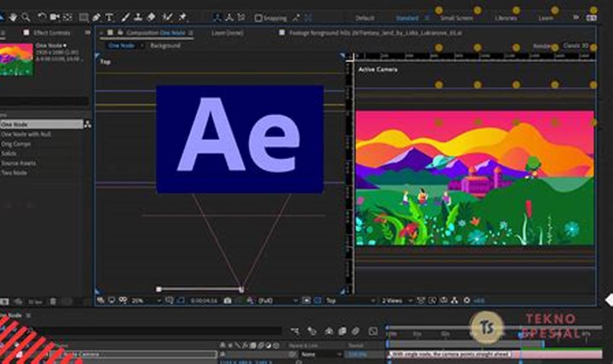
Task: Switch to the Layer (none) tab
Action: [227, 33]
